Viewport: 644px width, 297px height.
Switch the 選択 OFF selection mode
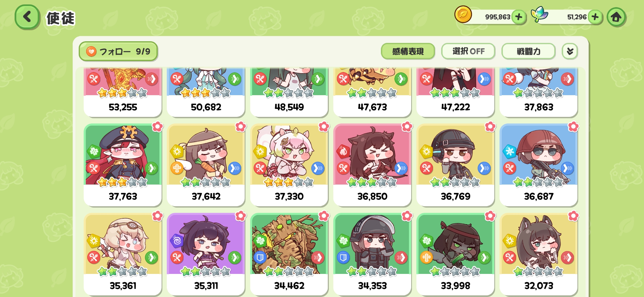click(x=468, y=51)
